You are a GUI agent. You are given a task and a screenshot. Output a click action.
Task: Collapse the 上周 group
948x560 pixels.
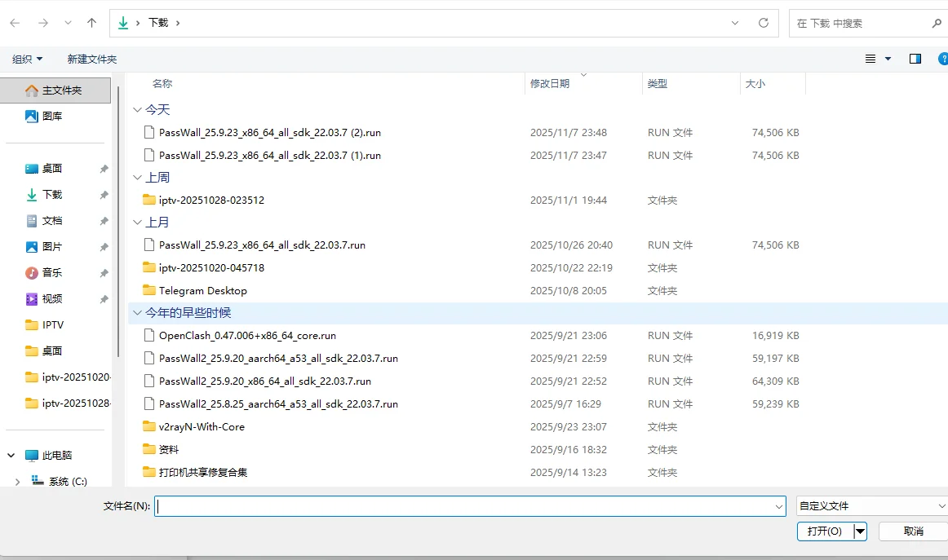pyautogui.click(x=137, y=177)
